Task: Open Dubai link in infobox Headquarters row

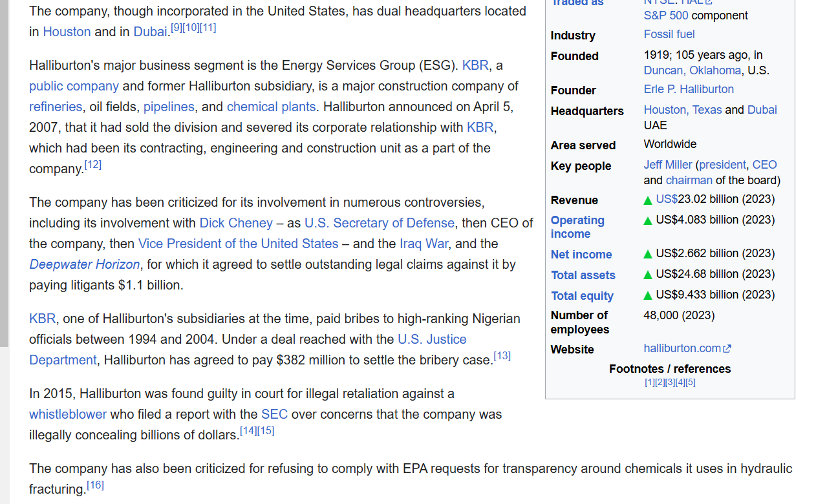Action: (762, 110)
